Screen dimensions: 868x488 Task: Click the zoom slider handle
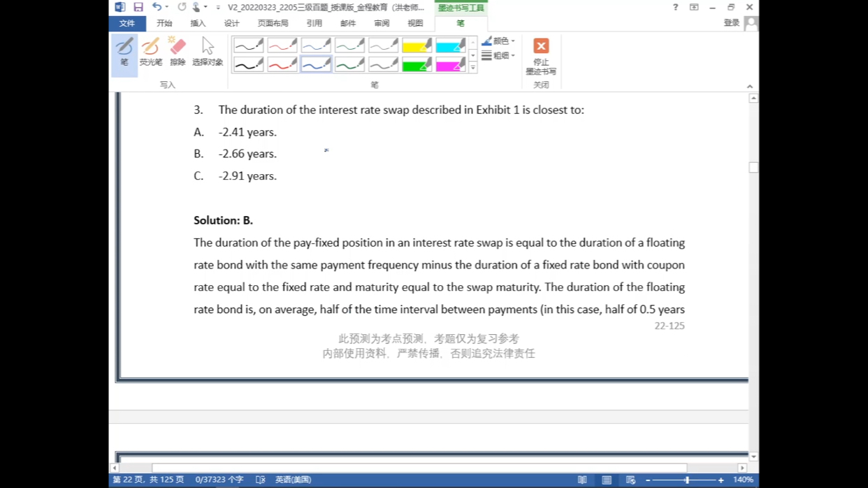pyautogui.click(x=688, y=480)
